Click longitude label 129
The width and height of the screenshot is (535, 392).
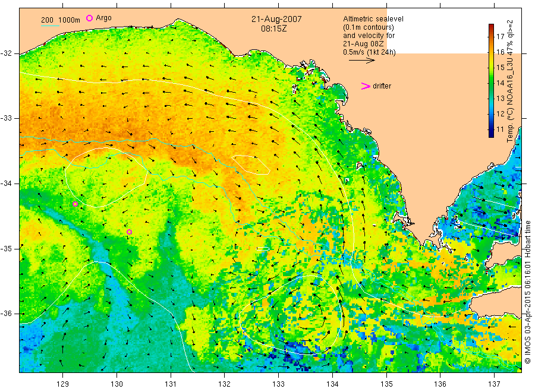click(x=63, y=384)
